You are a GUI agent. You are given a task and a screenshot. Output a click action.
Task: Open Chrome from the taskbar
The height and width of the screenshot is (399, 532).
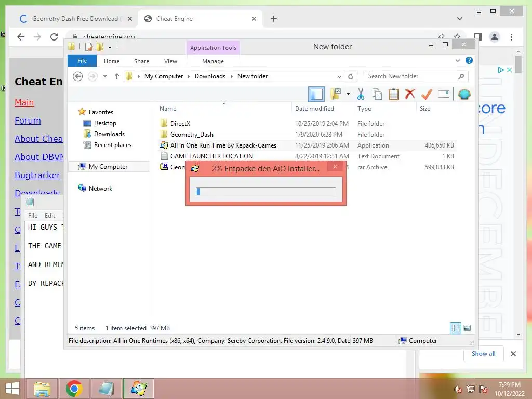point(74,389)
